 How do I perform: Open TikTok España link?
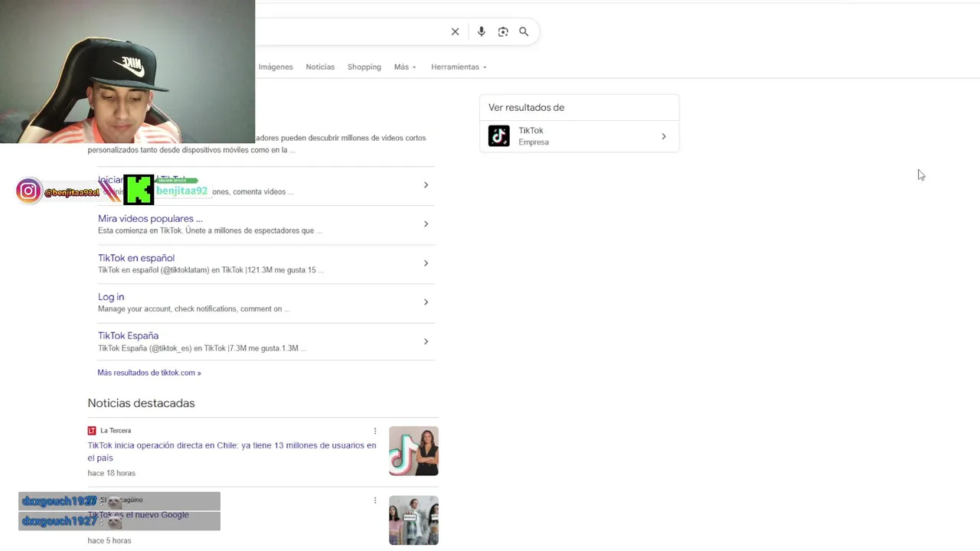pos(128,336)
